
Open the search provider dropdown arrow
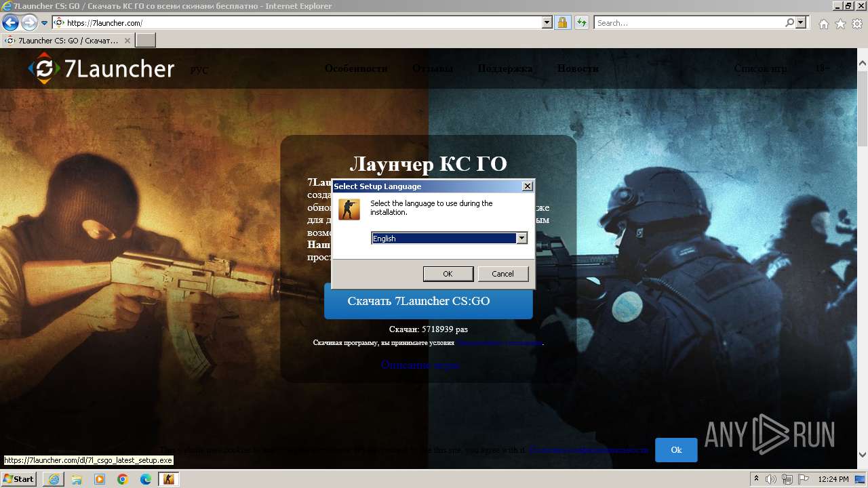coord(801,23)
